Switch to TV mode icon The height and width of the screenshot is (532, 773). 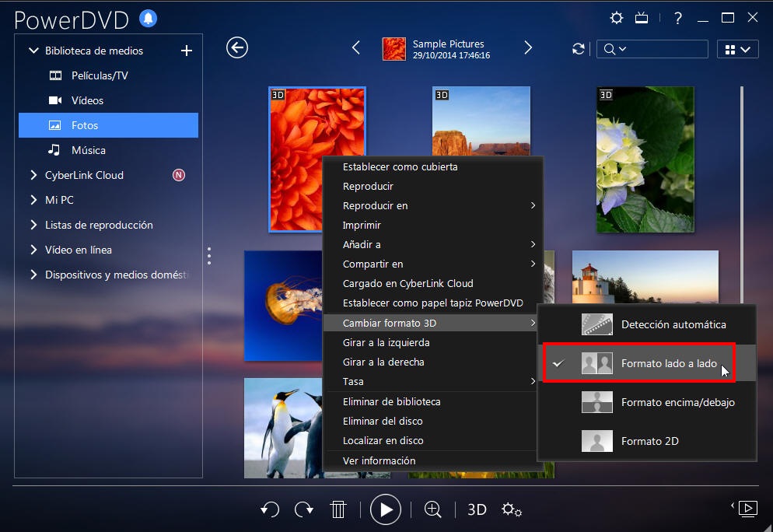coord(642,18)
